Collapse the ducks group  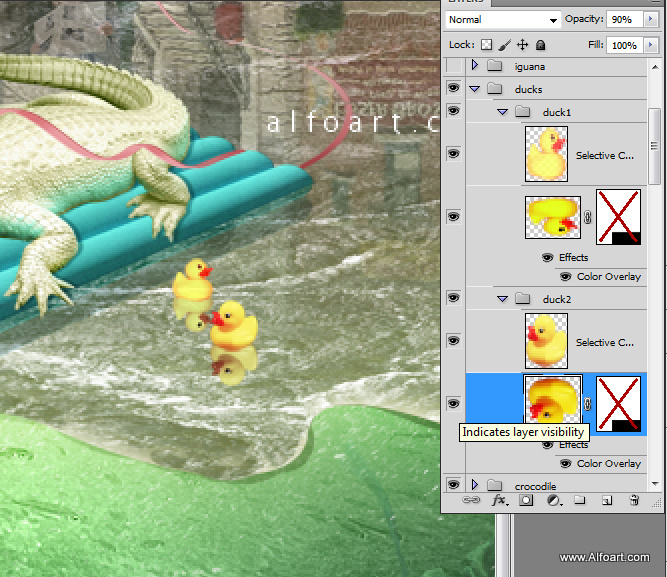tap(475, 89)
